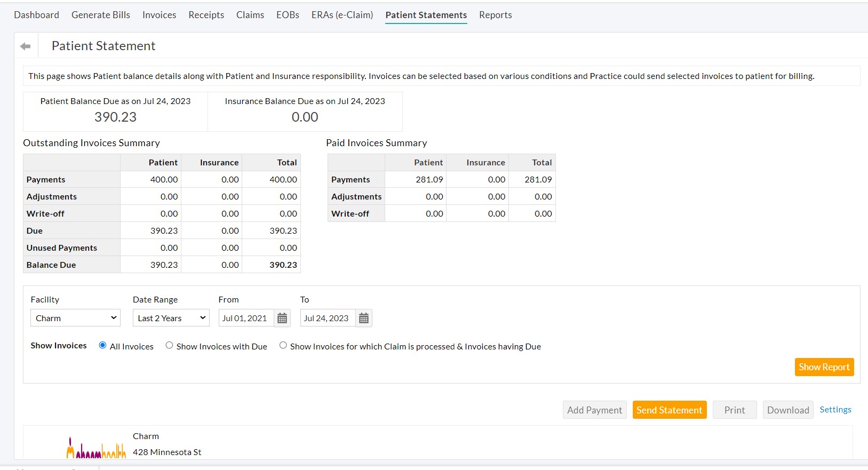Choose Claim processed & Invoices having Due
868x470 pixels.
point(283,346)
